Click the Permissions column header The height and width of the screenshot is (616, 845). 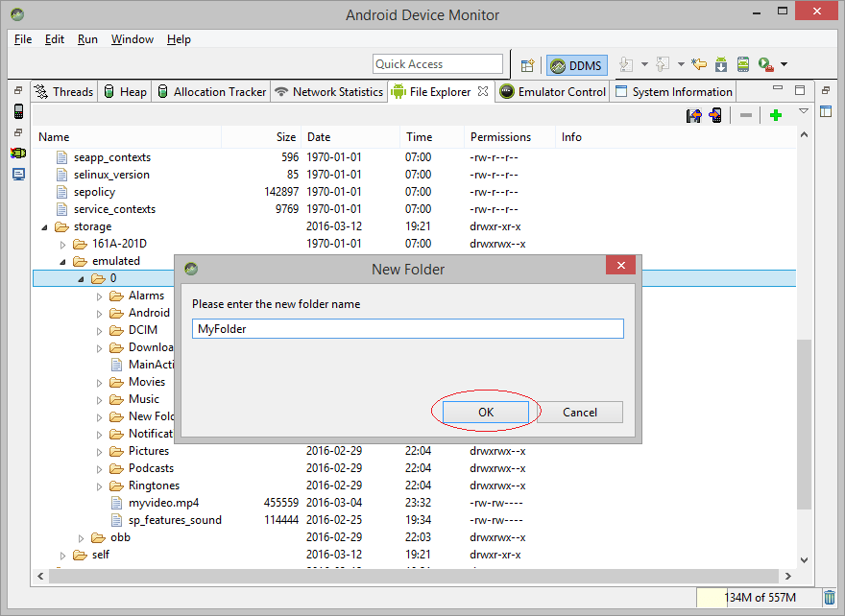click(x=510, y=137)
